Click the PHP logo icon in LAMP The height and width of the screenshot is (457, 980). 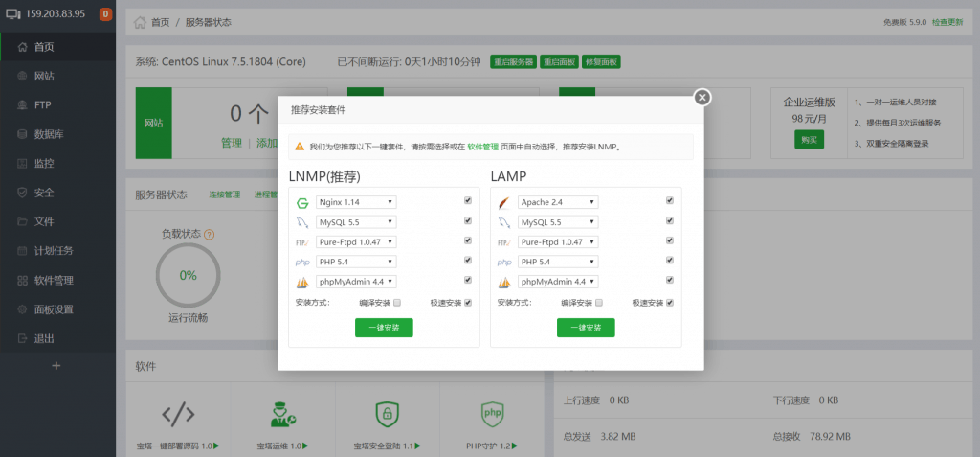click(x=504, y=263)
